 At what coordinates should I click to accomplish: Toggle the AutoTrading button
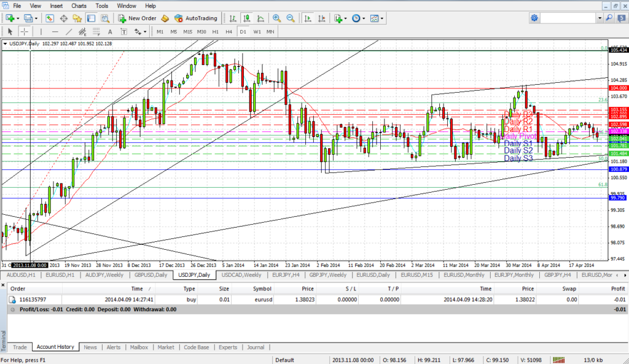196,18
